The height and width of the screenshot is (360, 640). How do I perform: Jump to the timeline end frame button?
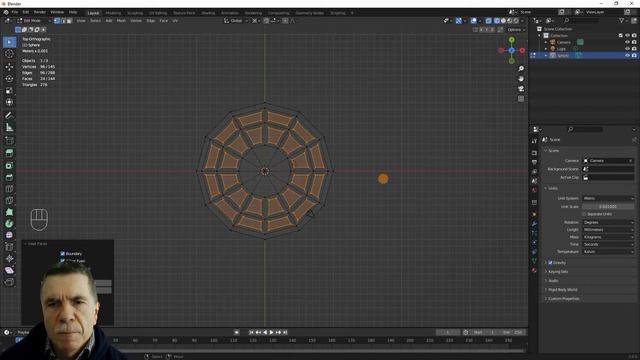coord(285,332)
